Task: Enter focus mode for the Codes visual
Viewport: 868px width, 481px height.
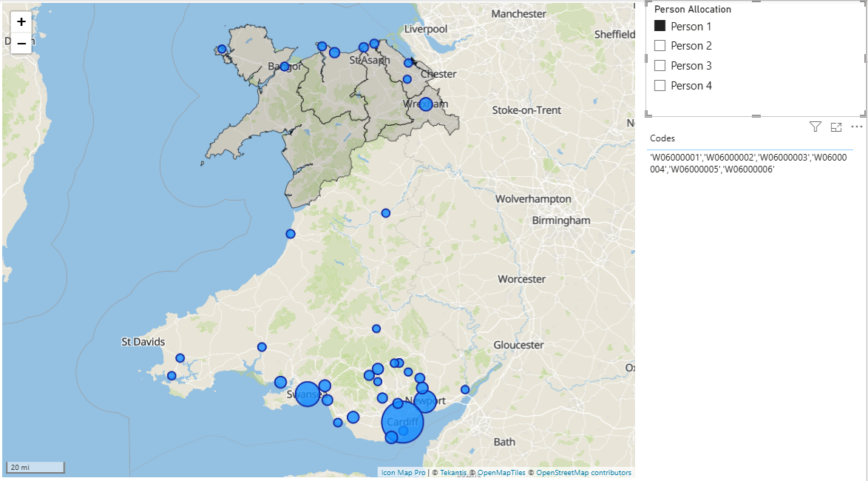Action: click(x=836, y=127)
